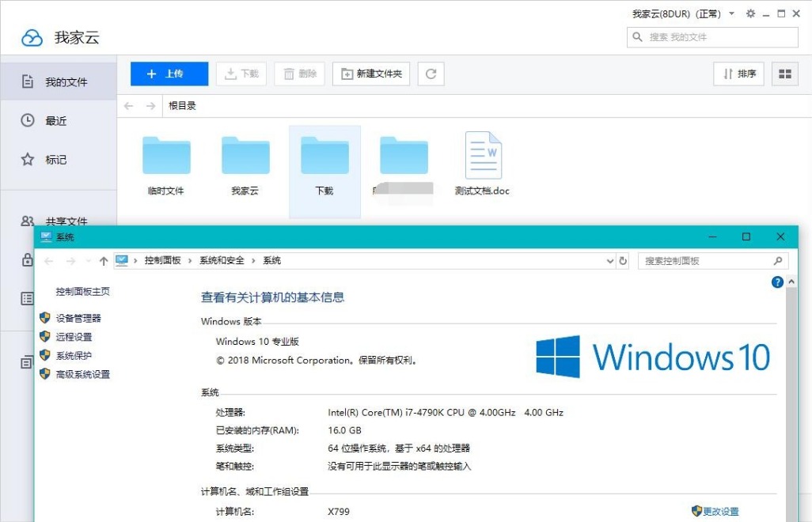The width and height of the screenshot is (812, 522).
Task: Click the 删除 toolbar button
Action: point(299,74)
